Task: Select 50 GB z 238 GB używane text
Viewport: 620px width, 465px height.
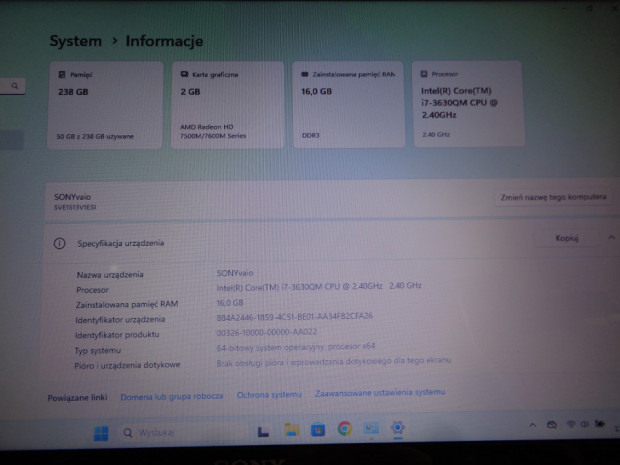Action: click(95, 136)
